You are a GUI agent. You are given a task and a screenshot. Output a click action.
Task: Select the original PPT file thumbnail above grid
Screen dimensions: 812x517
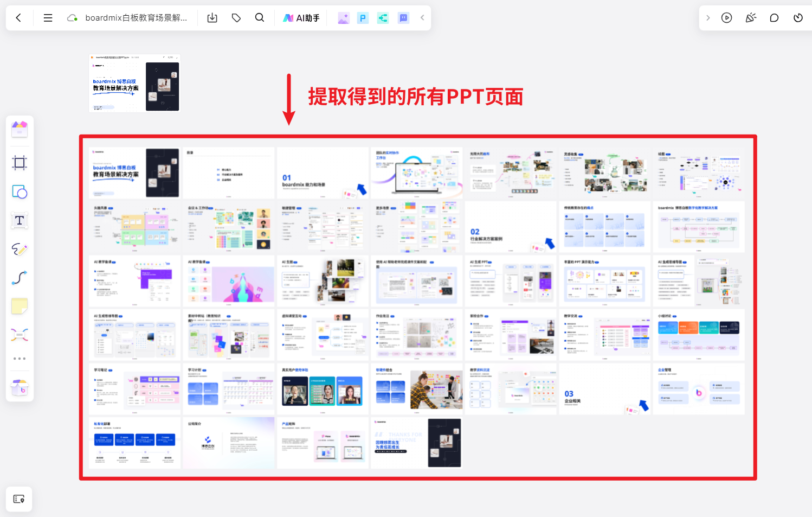134,83
